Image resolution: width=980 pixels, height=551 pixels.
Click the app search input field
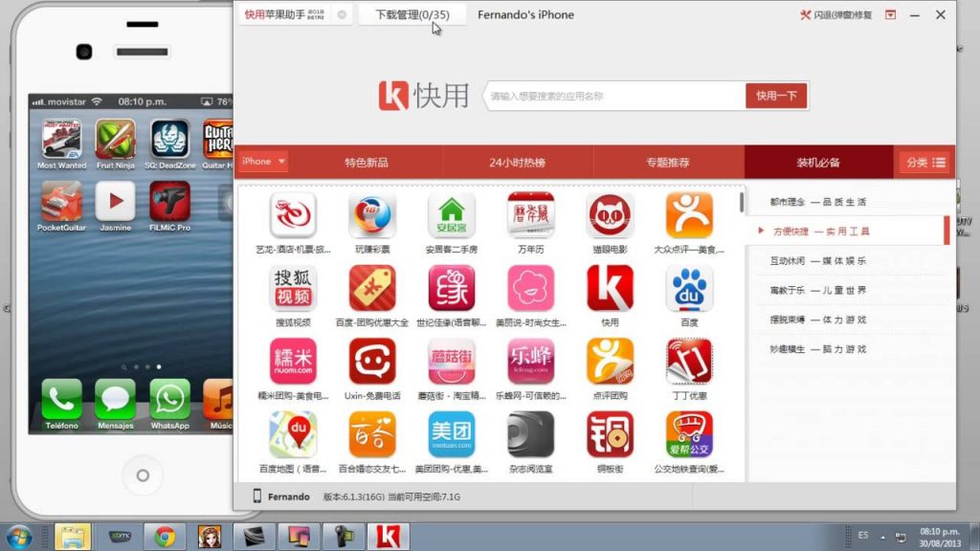pos(615,97)
